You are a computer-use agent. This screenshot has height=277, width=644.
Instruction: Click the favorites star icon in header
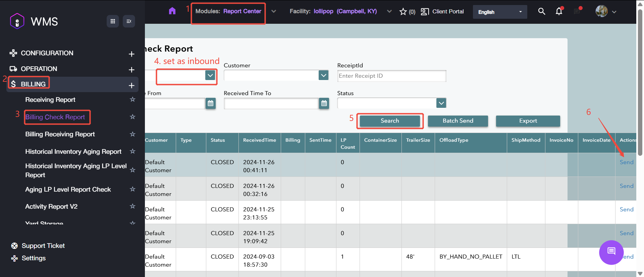403,12
